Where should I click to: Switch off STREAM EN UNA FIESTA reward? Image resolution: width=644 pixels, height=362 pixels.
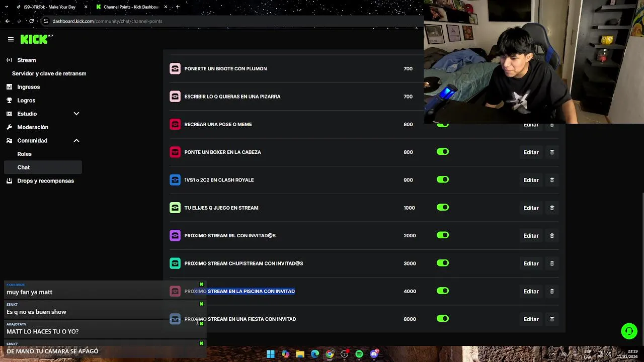[442, 318]
